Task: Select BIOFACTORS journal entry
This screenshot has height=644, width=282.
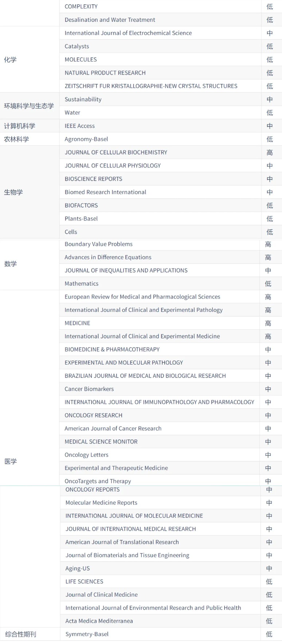Action: pos(81,206)
